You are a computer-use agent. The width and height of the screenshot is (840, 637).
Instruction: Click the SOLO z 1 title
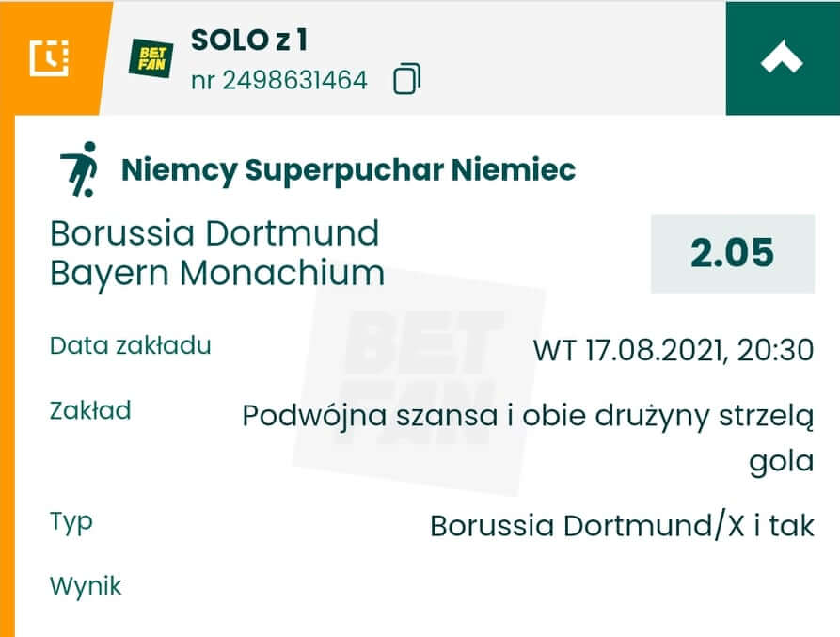pyautogui.click(x=248, y=40)
